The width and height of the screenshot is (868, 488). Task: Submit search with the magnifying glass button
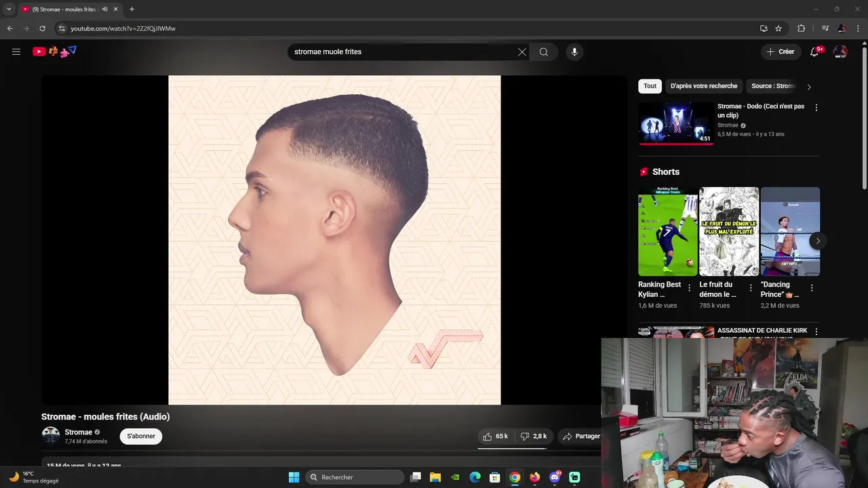[x=544, y=52]
